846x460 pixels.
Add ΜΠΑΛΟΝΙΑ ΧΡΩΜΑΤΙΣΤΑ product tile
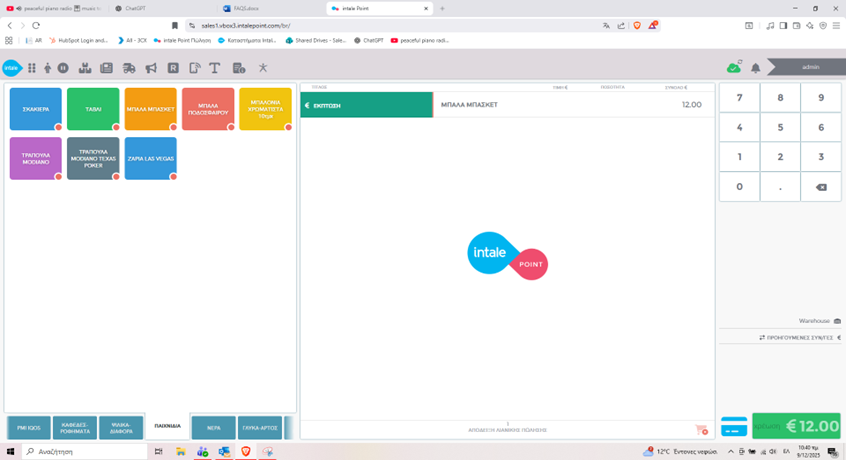265,109
